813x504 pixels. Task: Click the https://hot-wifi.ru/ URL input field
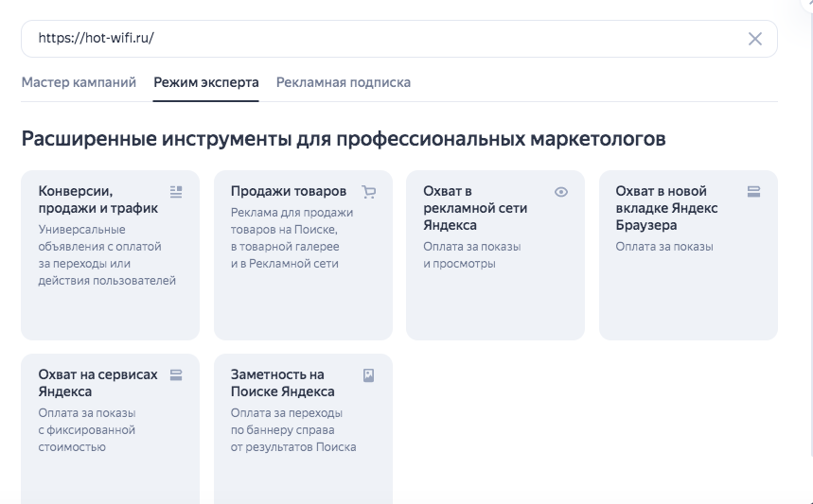pos(398,39)
